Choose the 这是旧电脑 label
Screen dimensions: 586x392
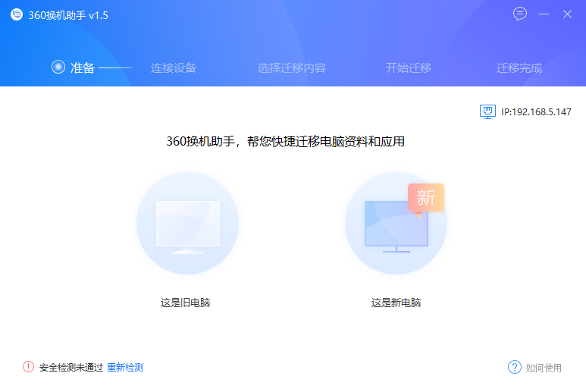pyautogui.click(x=185, y=303)
